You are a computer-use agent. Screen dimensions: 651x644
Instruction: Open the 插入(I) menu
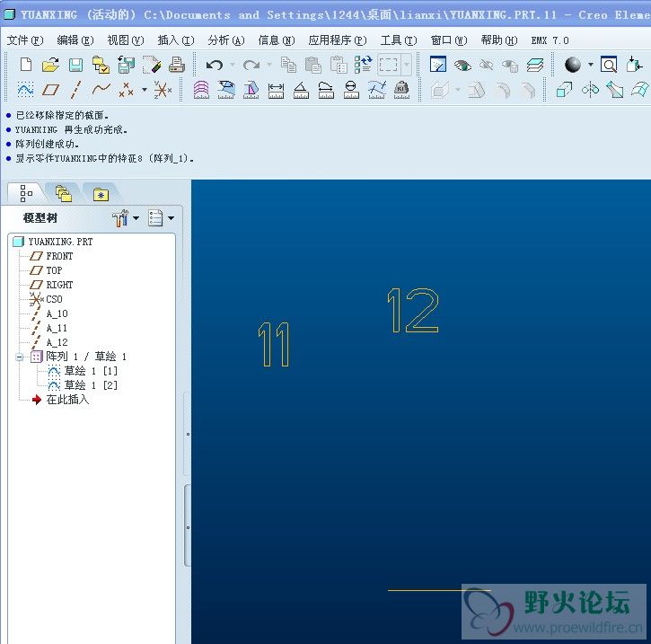click(176, 40)
